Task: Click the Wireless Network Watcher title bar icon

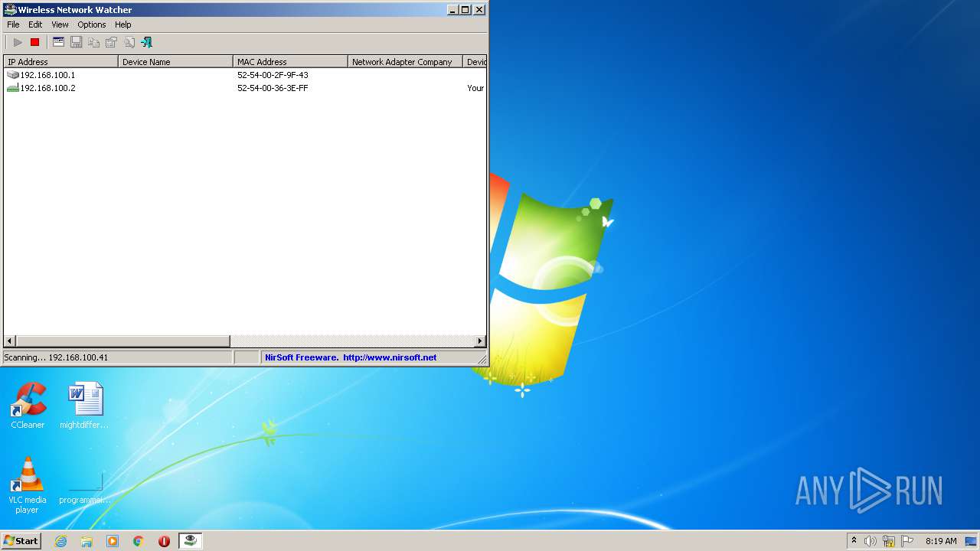Action: pos(10,10)
